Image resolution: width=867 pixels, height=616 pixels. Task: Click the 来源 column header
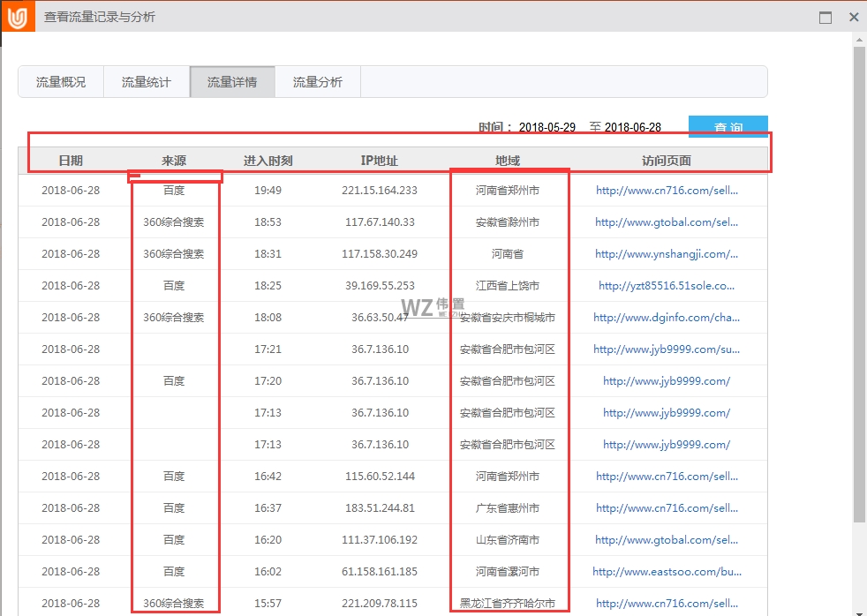coord(175,158)
